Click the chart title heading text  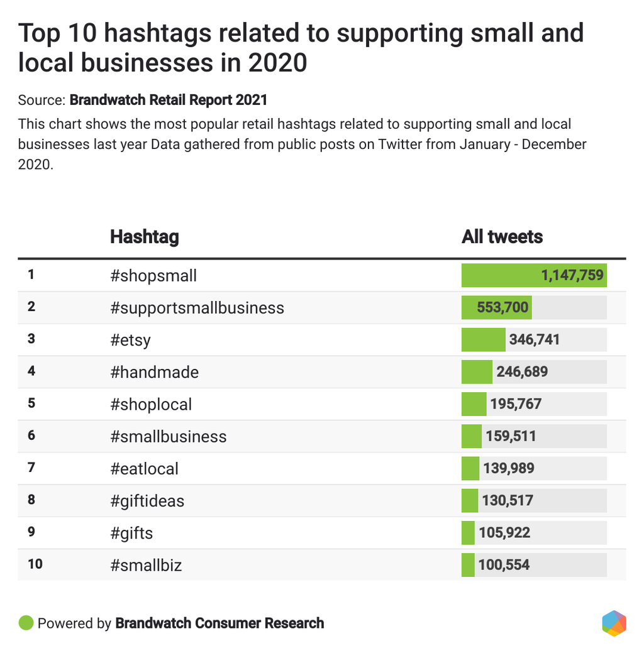[x=301, y=47]
